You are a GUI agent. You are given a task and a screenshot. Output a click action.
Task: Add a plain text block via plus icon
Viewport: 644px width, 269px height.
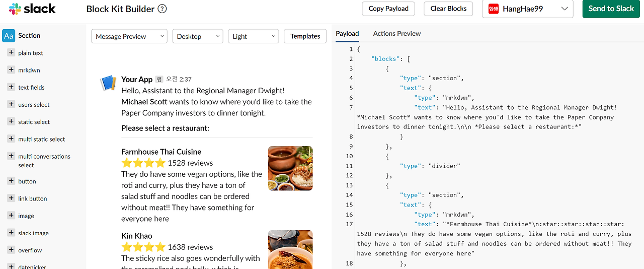[x=11, y=52]
